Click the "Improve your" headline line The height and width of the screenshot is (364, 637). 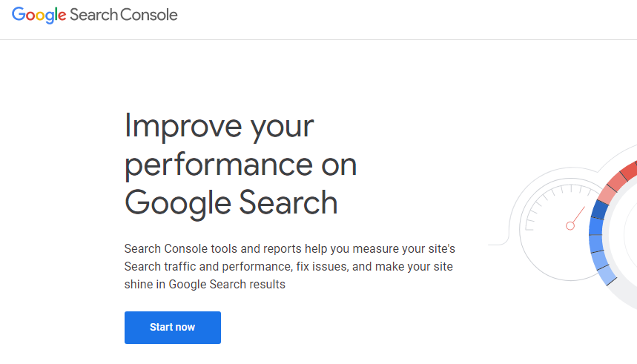coord(219,126)
